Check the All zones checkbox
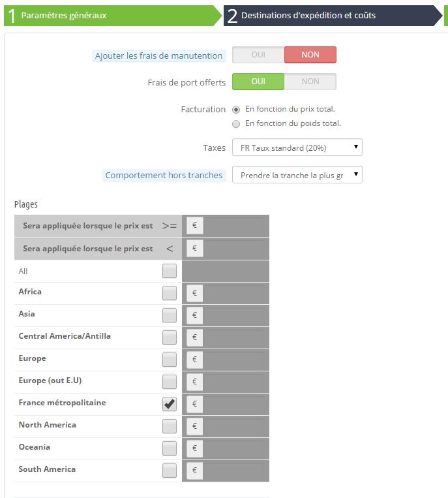The width and height of the screenshot is (448, 498). pyautogui.click(x=170, y=271)
